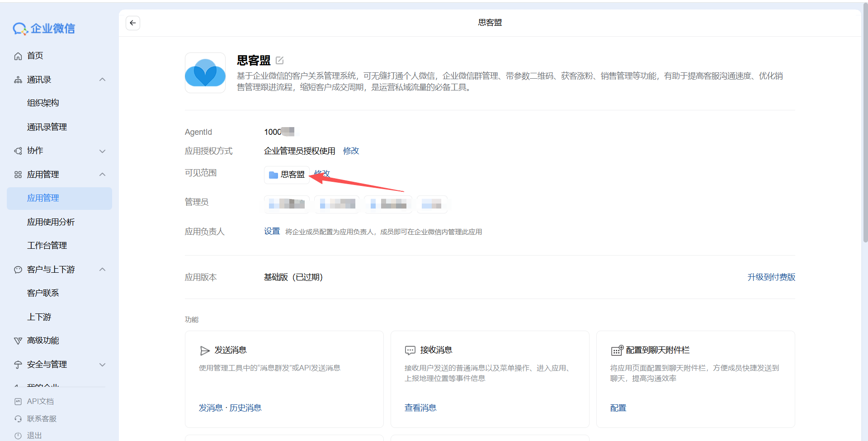
Task: Click the AgentId value starting with 1000
Action: 279,132
